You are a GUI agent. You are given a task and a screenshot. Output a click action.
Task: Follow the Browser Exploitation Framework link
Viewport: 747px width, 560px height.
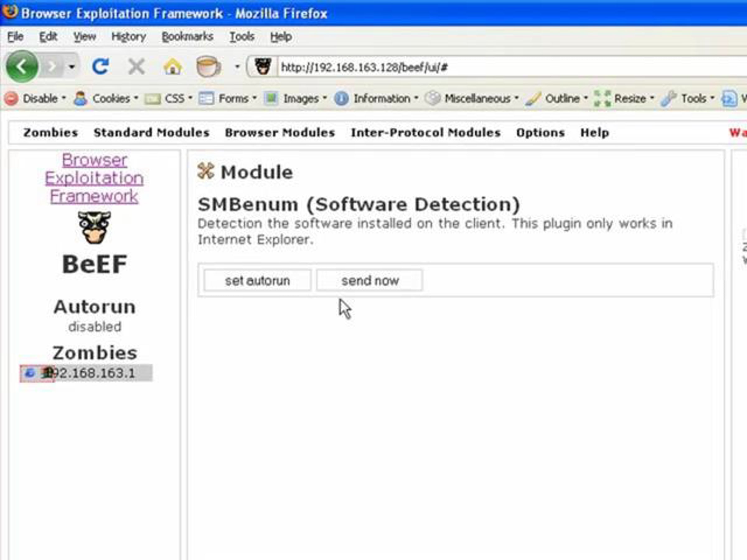tap(94, 178)
